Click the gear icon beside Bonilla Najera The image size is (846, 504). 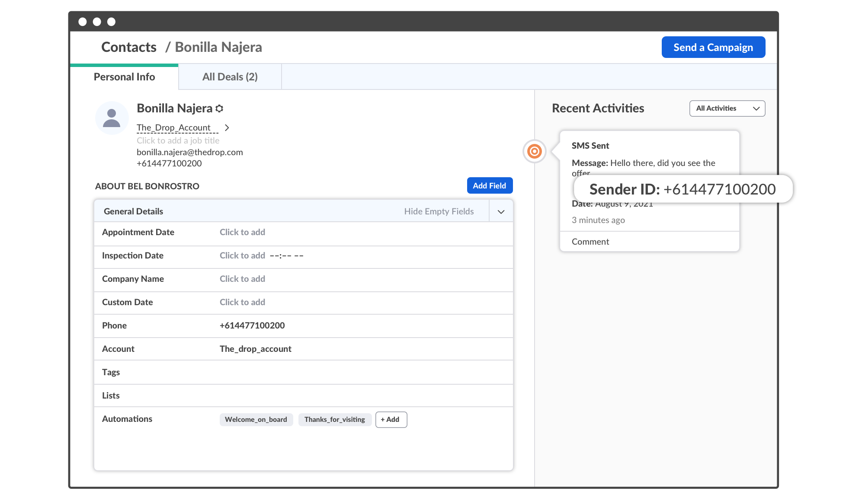pyautogui.click(x=220, y=108)
